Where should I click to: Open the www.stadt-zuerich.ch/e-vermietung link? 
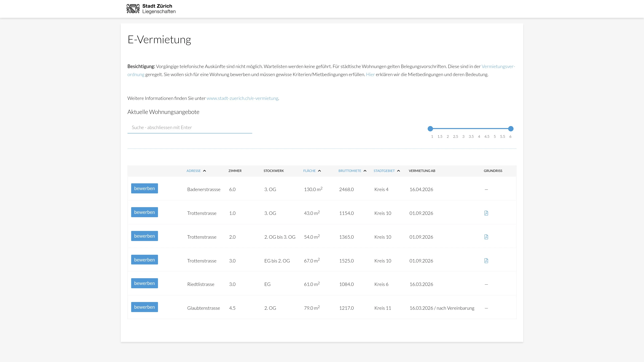click(242, 98)
